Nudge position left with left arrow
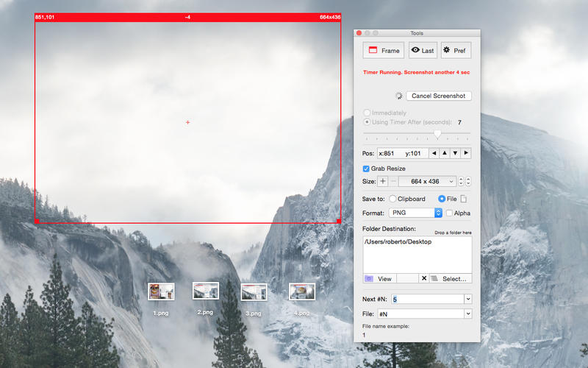The height and width of the screenshot is (368, 588). pos(434,153)
